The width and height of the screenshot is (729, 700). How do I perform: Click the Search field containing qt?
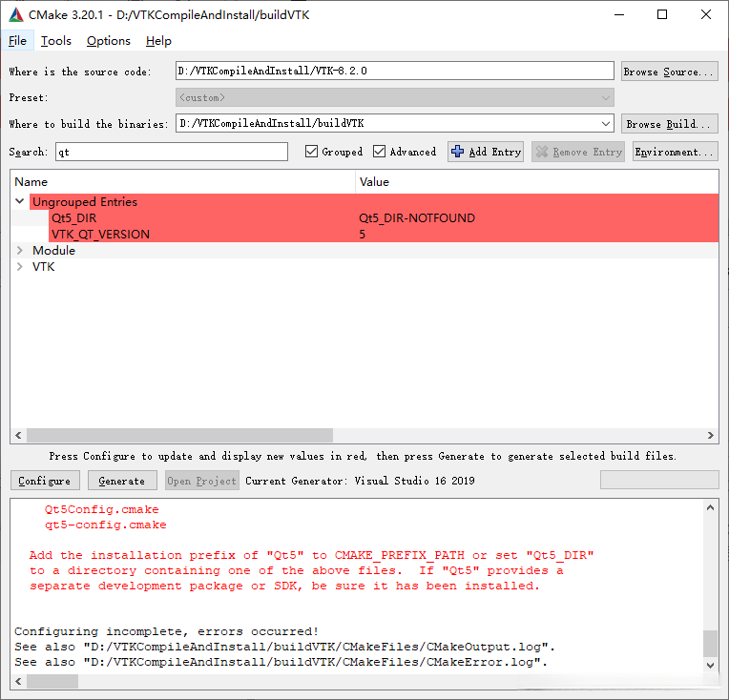tap(172, 152)
